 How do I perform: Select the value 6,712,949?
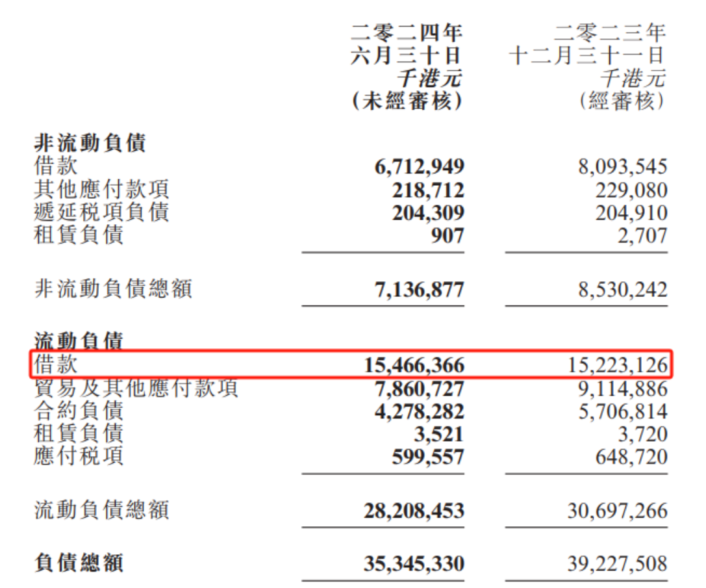point(419,167)
